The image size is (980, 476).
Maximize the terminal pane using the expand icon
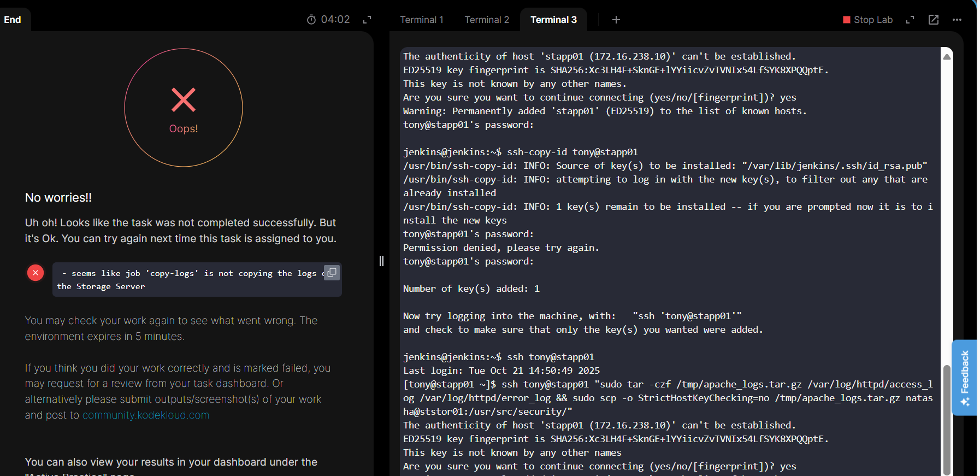(910, 20)
